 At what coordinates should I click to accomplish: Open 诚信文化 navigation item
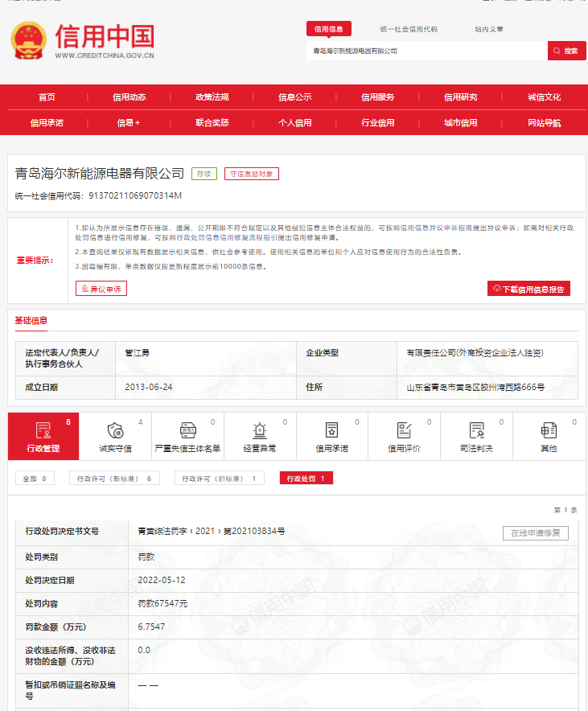point(544,97)
